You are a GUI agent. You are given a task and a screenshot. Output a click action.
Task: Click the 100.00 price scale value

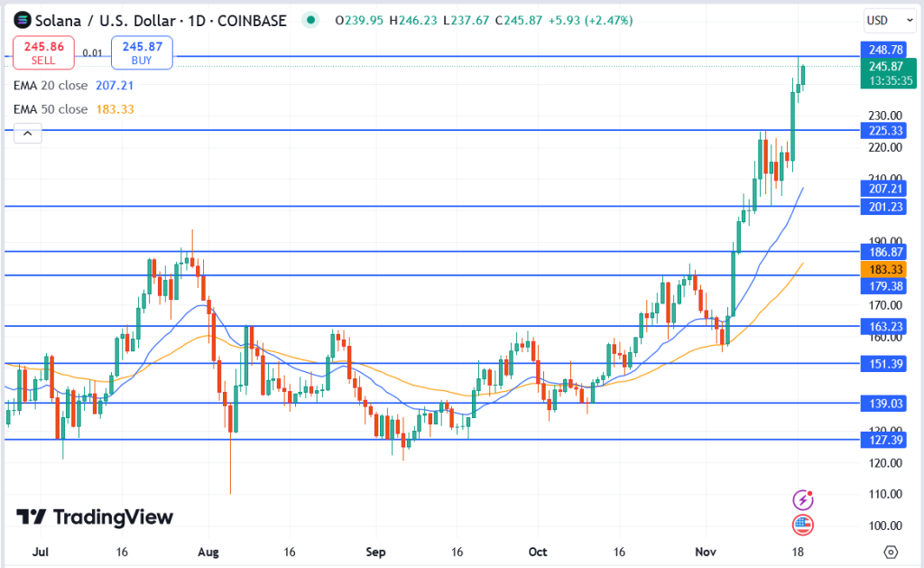click(885, 526)
